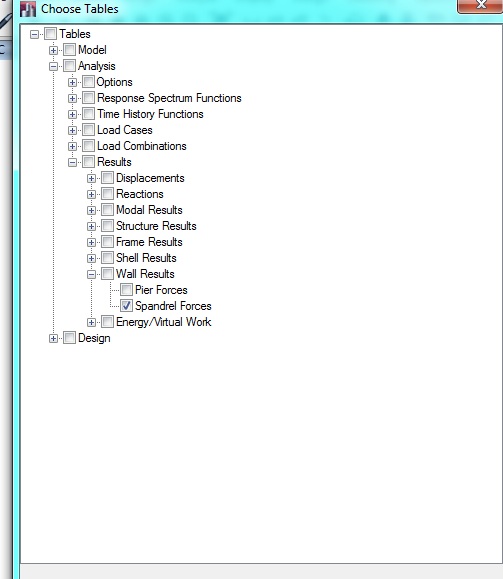
Task: Close the Choose Tables dialog
Action: (480, 5)
